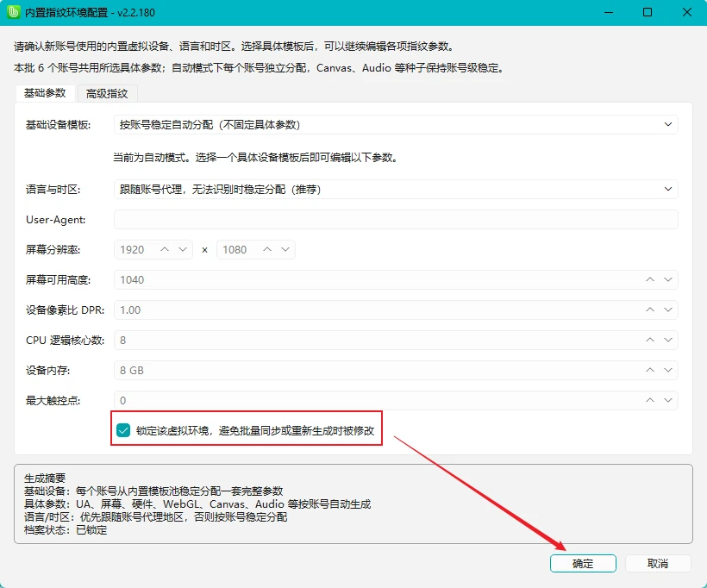Screen dimensions: 707x588
Task: Click the User-Agent input field
Action: tap(396, 219)
